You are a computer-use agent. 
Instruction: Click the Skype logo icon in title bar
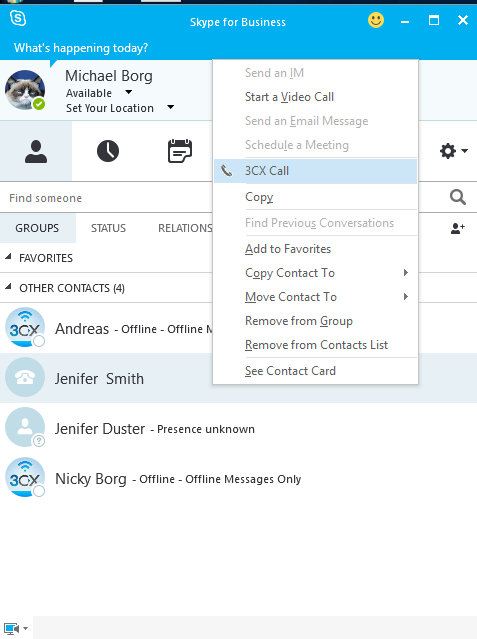pos(18,18)
